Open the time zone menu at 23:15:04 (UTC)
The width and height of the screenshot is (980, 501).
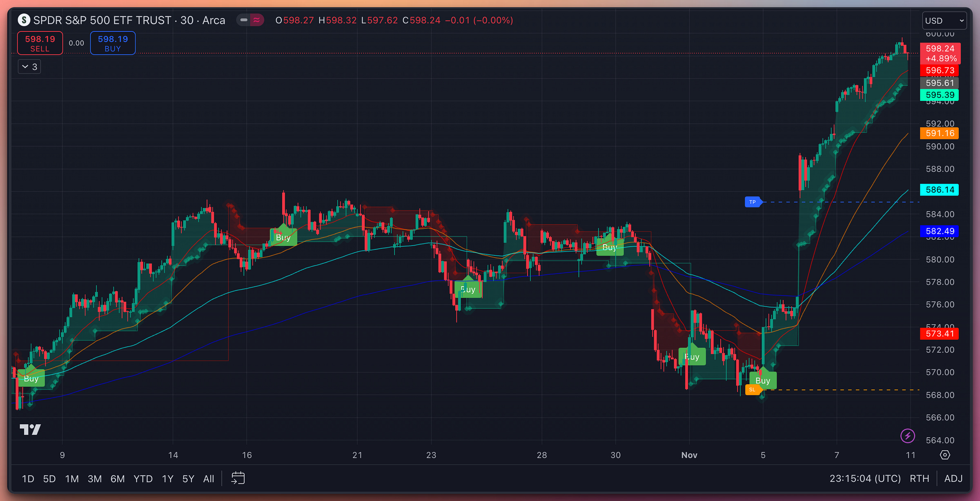click(865, 479)
